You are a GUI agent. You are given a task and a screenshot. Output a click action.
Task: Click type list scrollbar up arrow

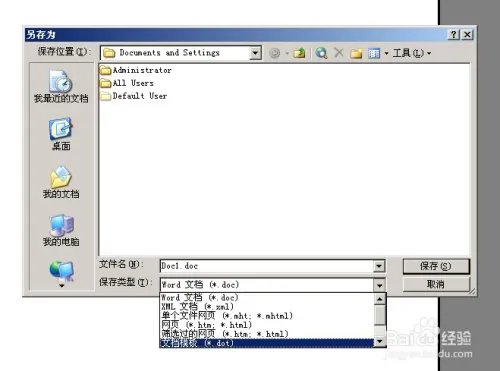[380, 299]
